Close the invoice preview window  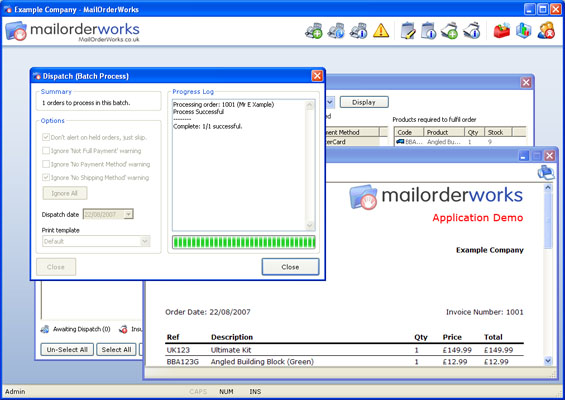pyautogui.click(x=549, y=156)
